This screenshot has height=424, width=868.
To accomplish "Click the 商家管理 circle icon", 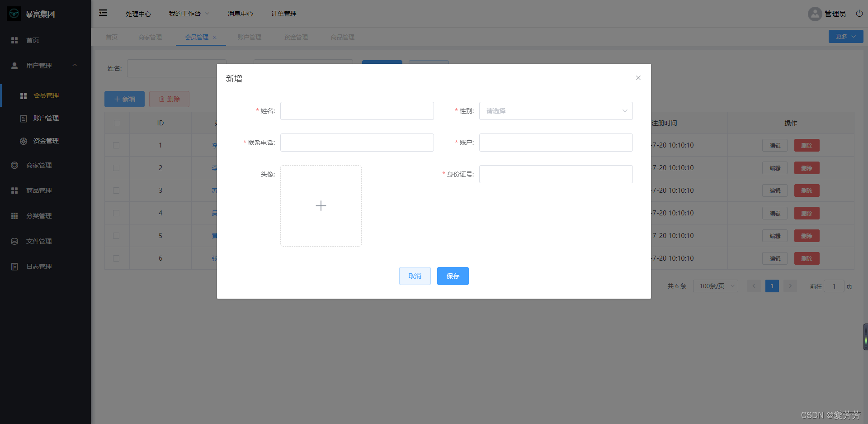I will (14, 165).
